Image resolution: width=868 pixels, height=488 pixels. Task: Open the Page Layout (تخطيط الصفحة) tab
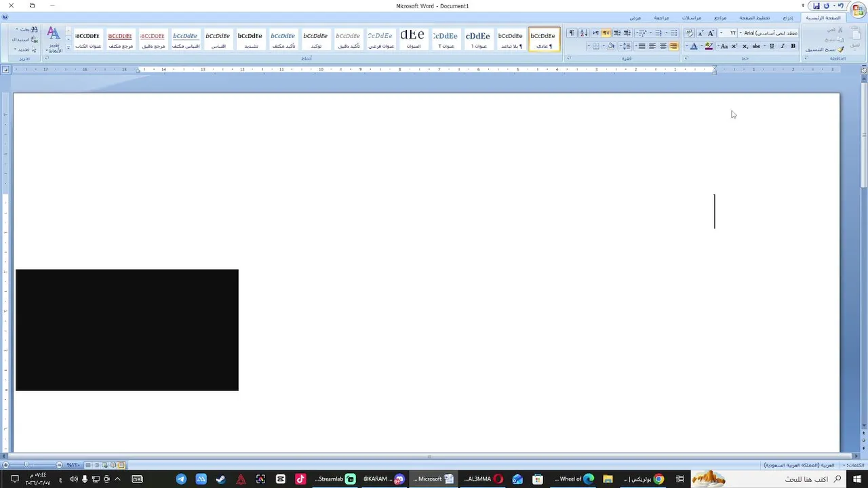tap(755, 18)
